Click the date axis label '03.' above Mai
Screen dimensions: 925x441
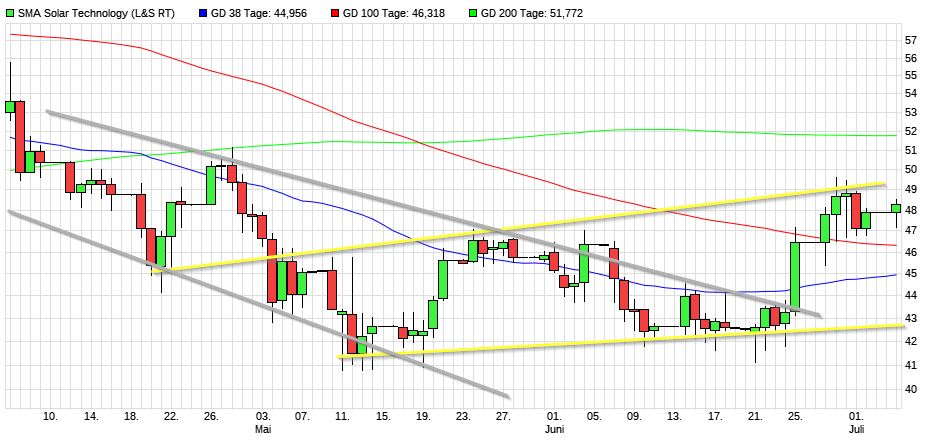262,417
